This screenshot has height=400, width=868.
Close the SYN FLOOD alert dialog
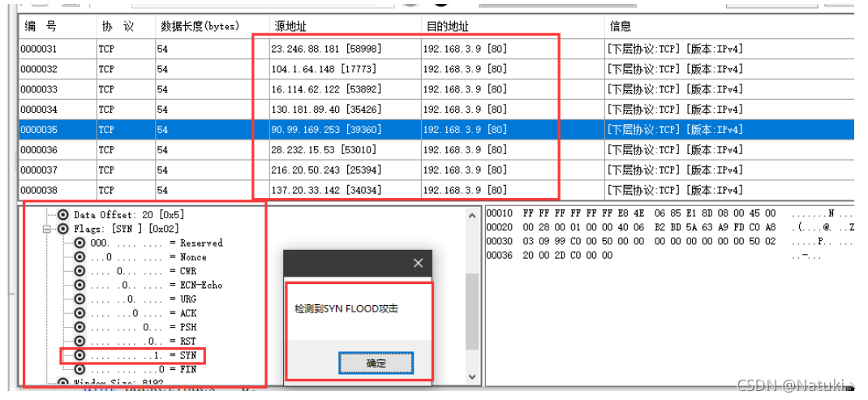(418, 263)
